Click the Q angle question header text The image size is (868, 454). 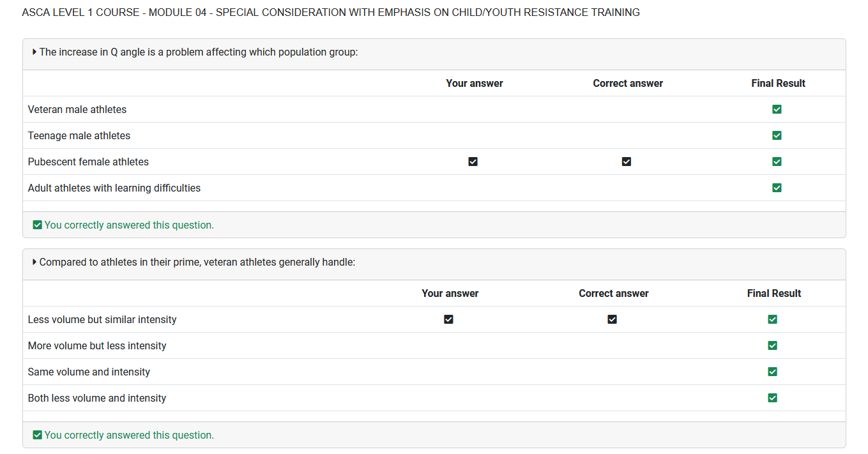tap(198, 52)
